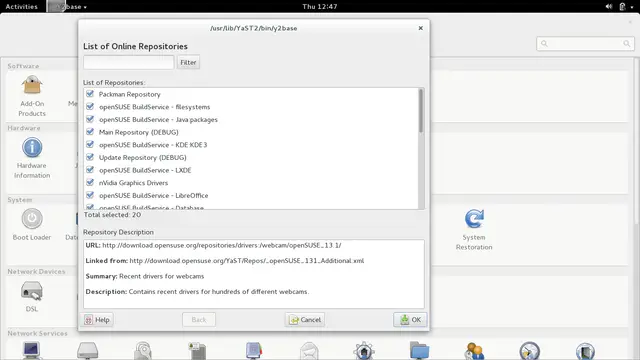
Task: Focus the repository filter text field
Action: [129, 62]
